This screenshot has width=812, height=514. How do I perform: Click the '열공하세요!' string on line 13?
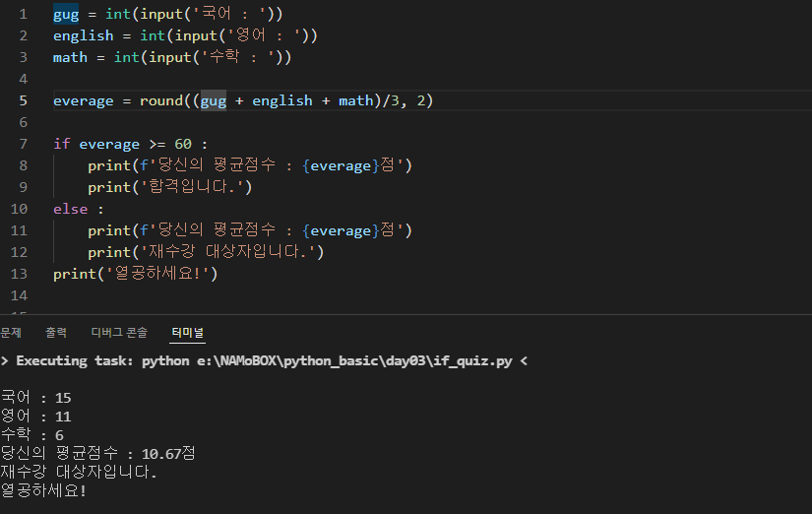pyautogui.click(x=157, y=274)
